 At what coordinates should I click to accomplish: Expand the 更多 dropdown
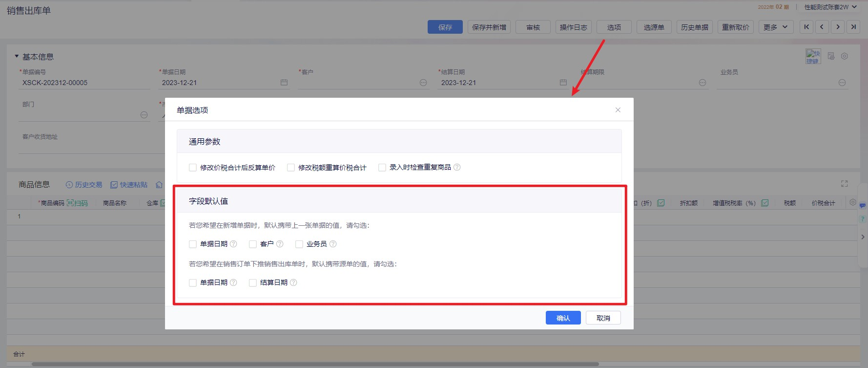(x=776, y=27)
